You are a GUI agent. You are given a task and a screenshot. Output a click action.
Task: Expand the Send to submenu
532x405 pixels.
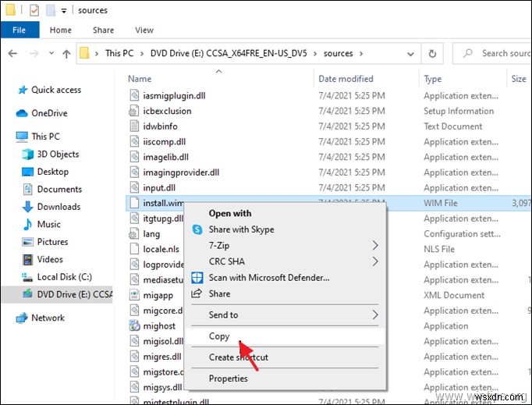(x=285, y=314)
